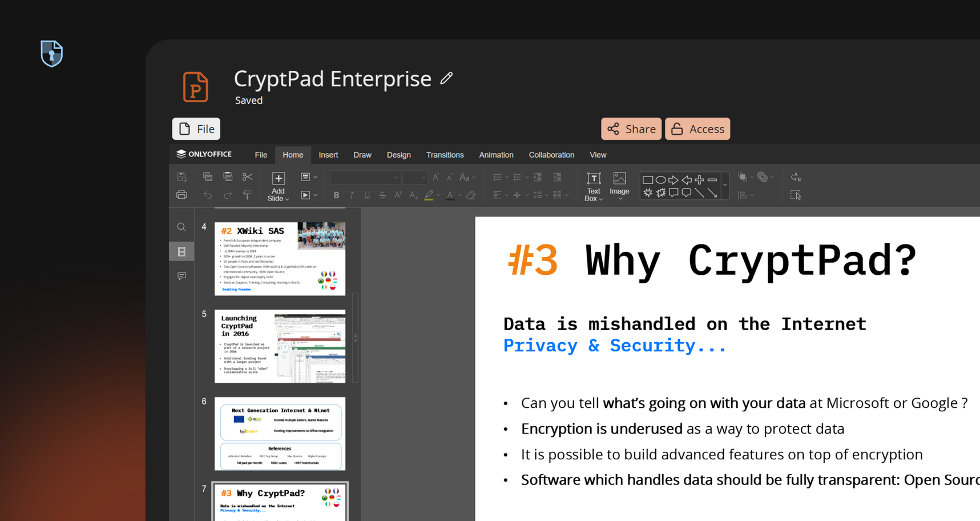The image size is (980, 521).
Task: Toggle italic text formatting
Action: point(352,195)
